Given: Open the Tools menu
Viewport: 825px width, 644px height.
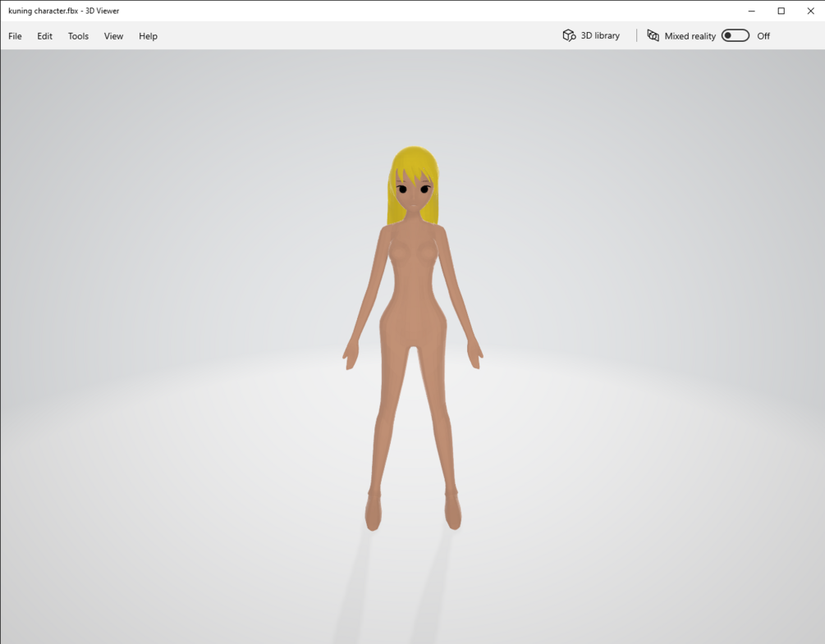Looking at the screenshot, I should coord(78,36).
